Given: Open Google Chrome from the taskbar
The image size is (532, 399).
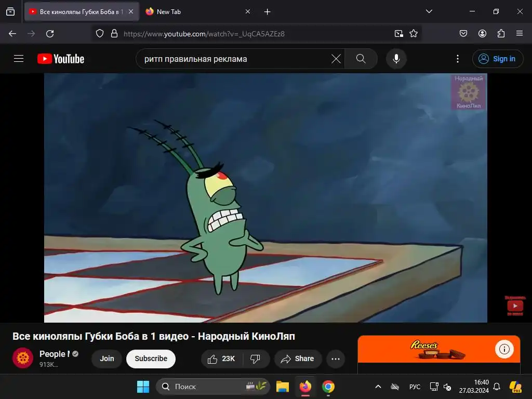Looking at the screenshot, I should click(328, 387).
